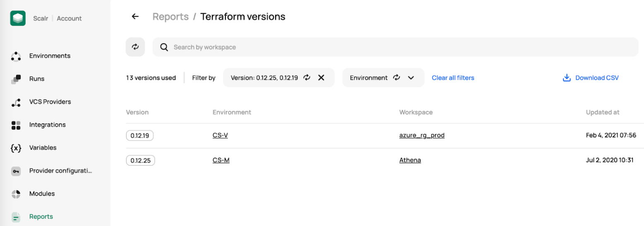Expand the Environment filter dropdown
The width and height of the screenshot is (644, 226).
(411, 78)
